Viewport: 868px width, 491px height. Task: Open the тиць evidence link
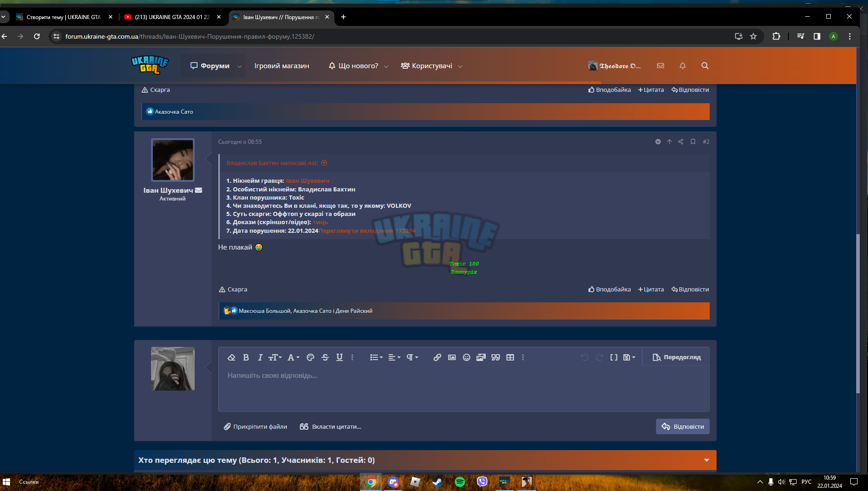point(320,222)
